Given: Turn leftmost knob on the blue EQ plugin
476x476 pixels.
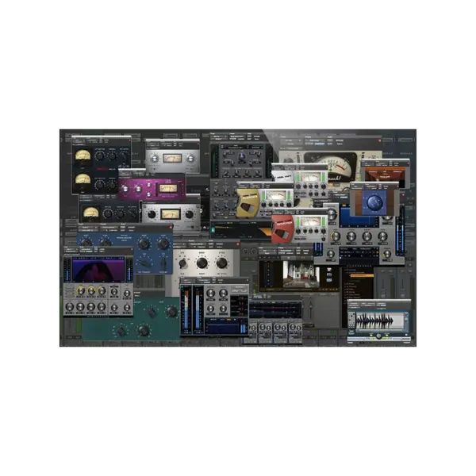Looking at the screenshot, I should pyautogui.click(x=86, y=243).
